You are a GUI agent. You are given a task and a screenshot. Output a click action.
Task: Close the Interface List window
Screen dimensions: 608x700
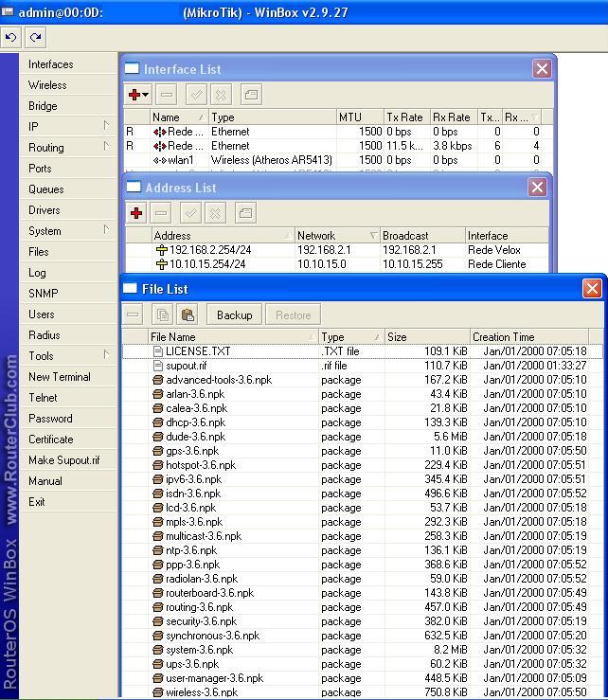(542, 69)
